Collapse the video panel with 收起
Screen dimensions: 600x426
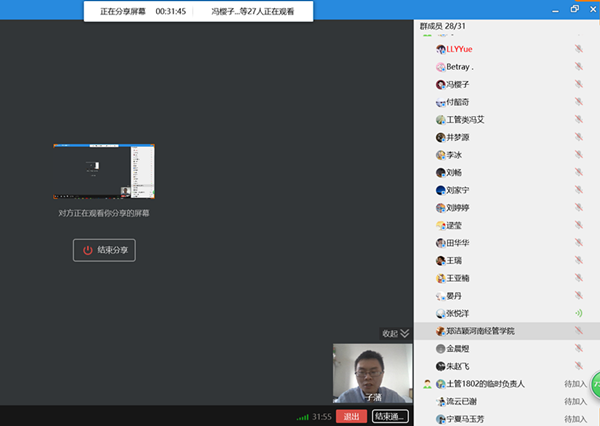click(396, 333)
